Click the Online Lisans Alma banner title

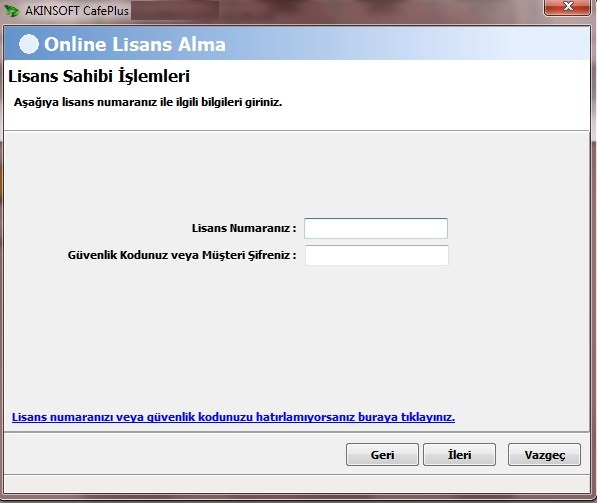(135, 44)
